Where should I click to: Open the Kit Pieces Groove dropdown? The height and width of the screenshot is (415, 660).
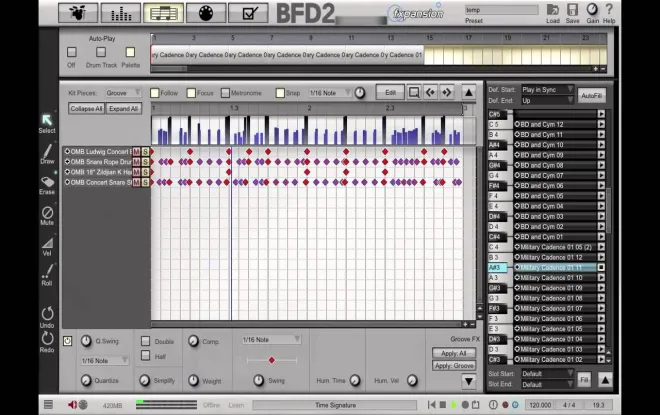click(123, 93)
